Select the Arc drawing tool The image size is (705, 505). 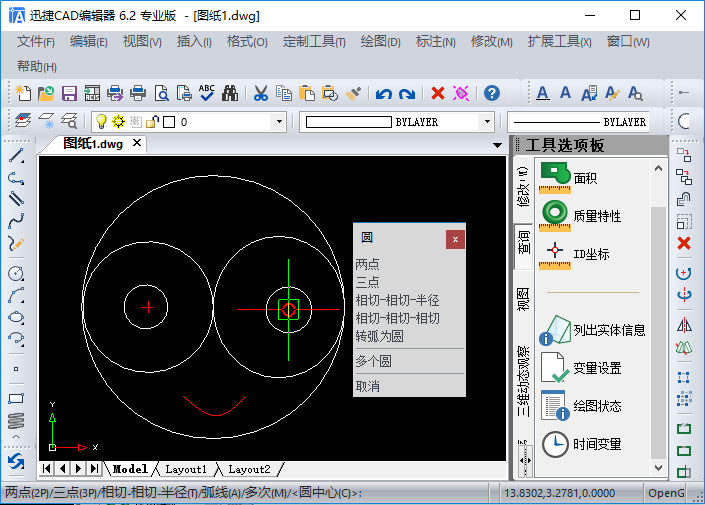(16, 295)
